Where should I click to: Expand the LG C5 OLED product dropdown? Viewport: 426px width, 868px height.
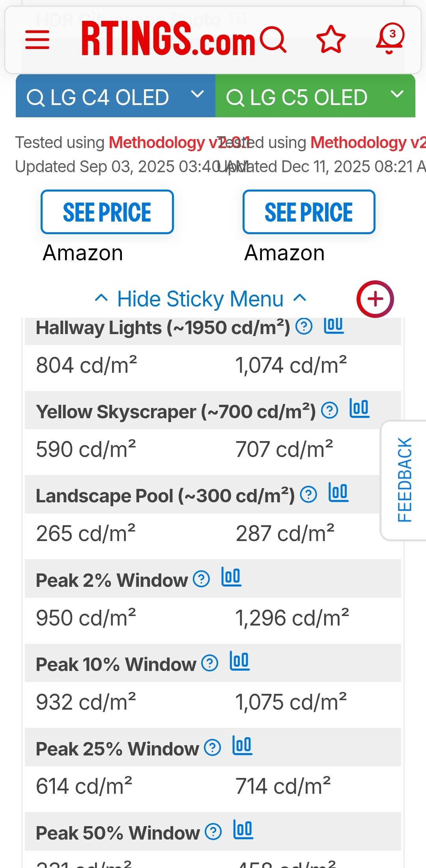point(397,95)
